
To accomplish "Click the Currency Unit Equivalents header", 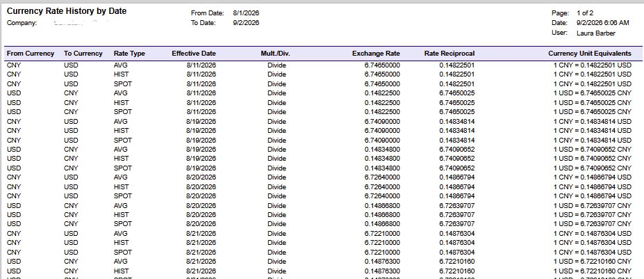I will coord(590,54).
